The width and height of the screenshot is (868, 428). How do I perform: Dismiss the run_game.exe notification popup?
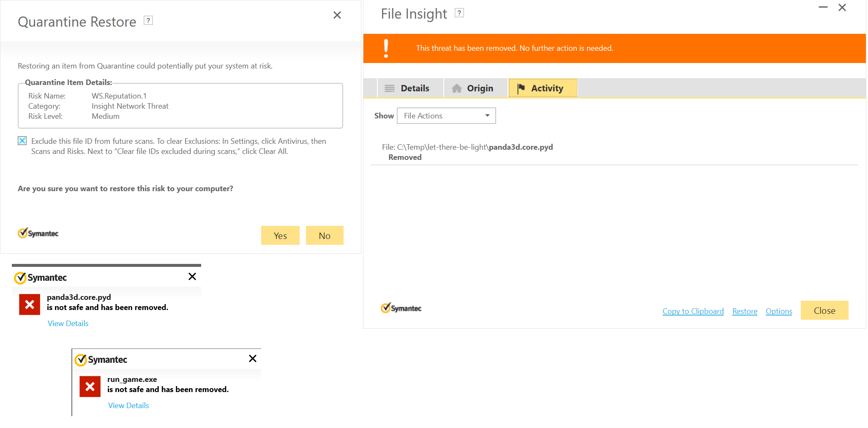(253, 359)
